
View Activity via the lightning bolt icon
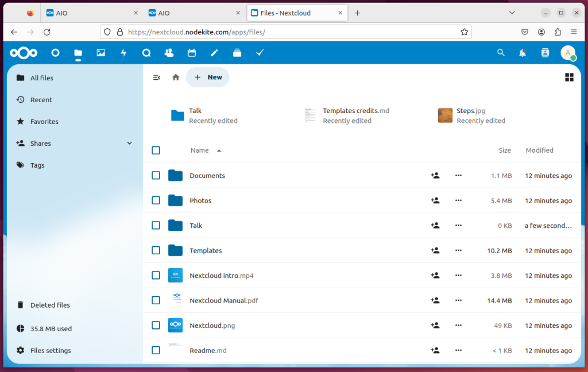coord(123,52)
